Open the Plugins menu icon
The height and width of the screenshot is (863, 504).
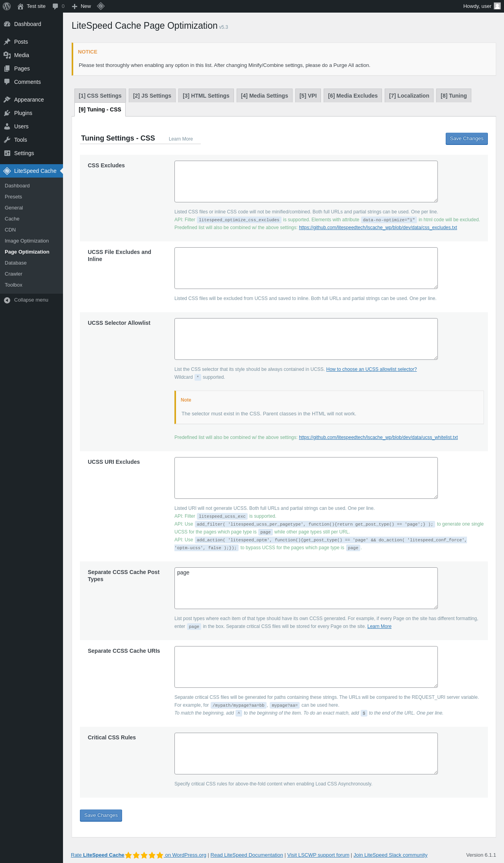click(7, 113)
